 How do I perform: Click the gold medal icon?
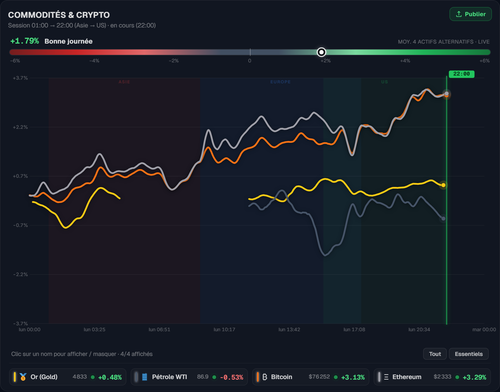(23, 377)
